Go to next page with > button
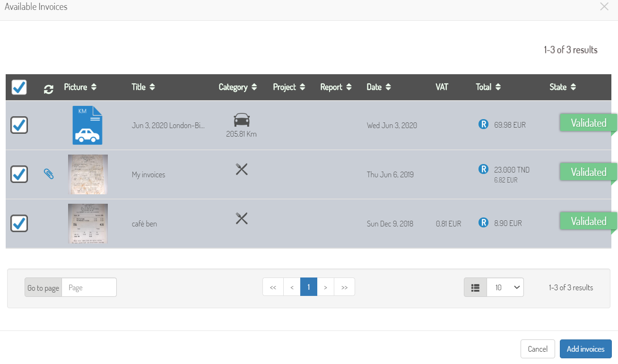The height and width of the screenshot is (364, 618). pyautogui.click(x=325, y=287)
